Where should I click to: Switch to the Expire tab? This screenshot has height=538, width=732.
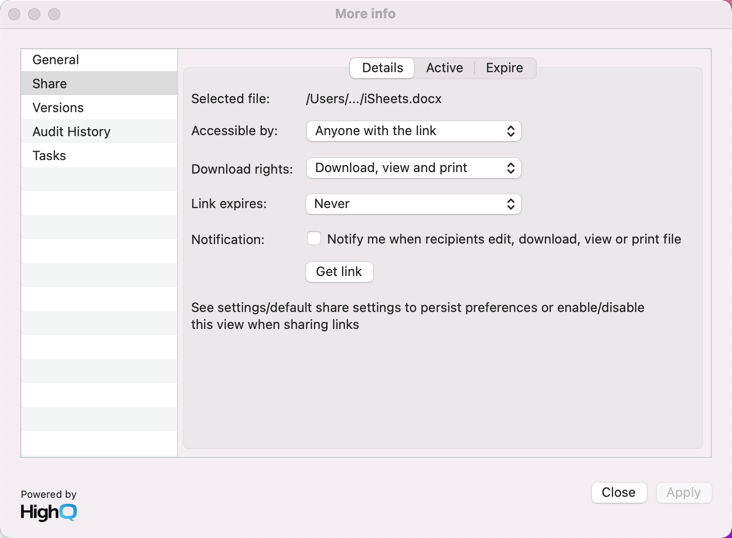pyautogui.click(x=505, y=68)
